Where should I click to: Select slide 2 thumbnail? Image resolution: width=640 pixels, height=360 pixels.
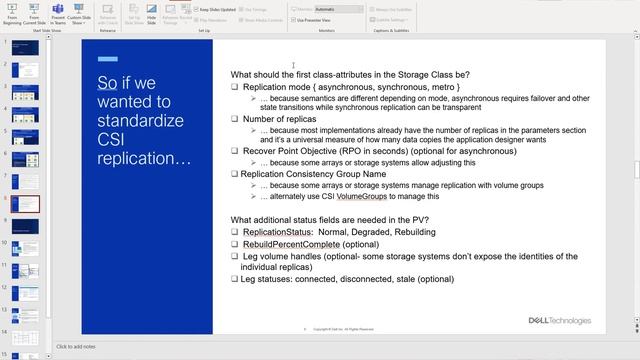[25, 70]
